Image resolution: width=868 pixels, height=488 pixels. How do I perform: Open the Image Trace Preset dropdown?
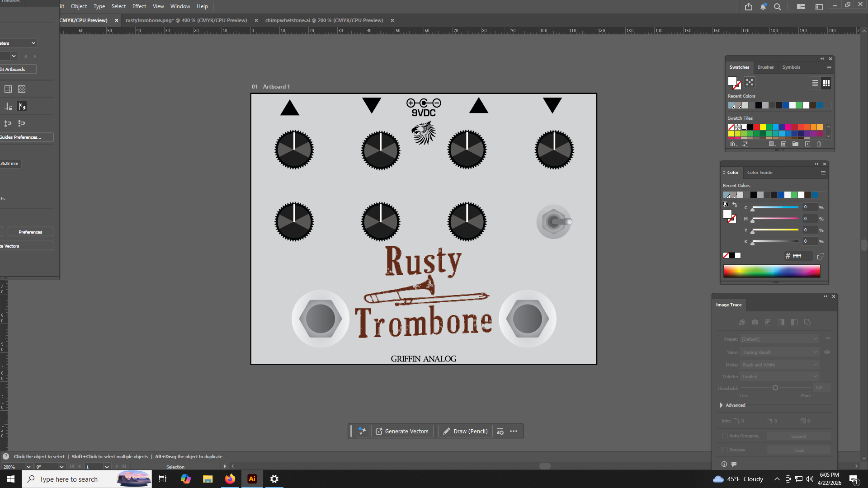(x=779, y=339)
